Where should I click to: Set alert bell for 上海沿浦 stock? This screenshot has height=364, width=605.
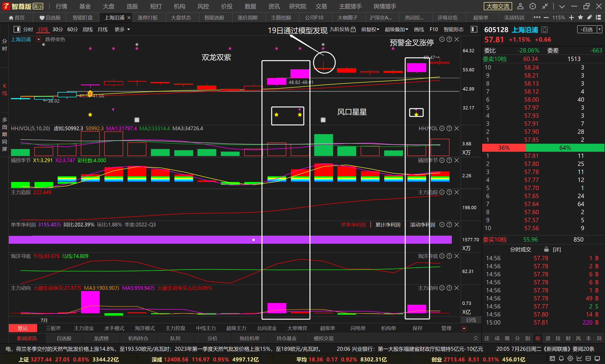(544, 30)
